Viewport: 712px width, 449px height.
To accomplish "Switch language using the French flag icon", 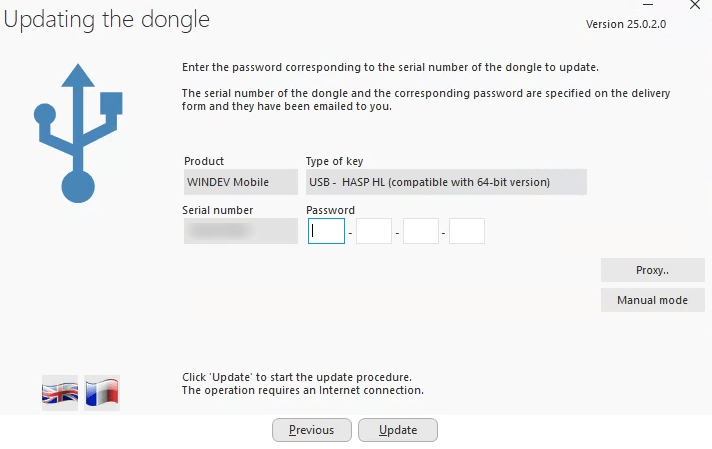I will 102,393.
